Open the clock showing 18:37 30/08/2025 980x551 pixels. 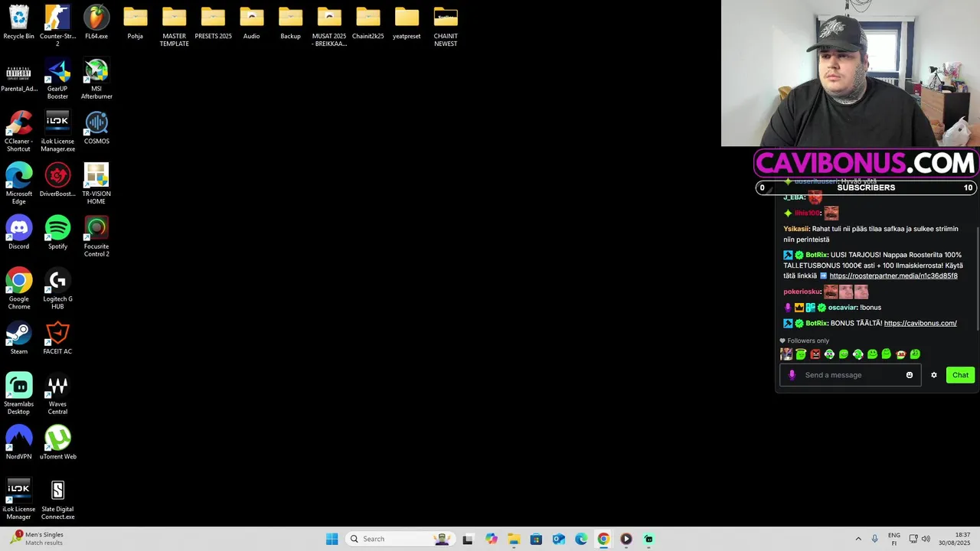tap(953, 539)
